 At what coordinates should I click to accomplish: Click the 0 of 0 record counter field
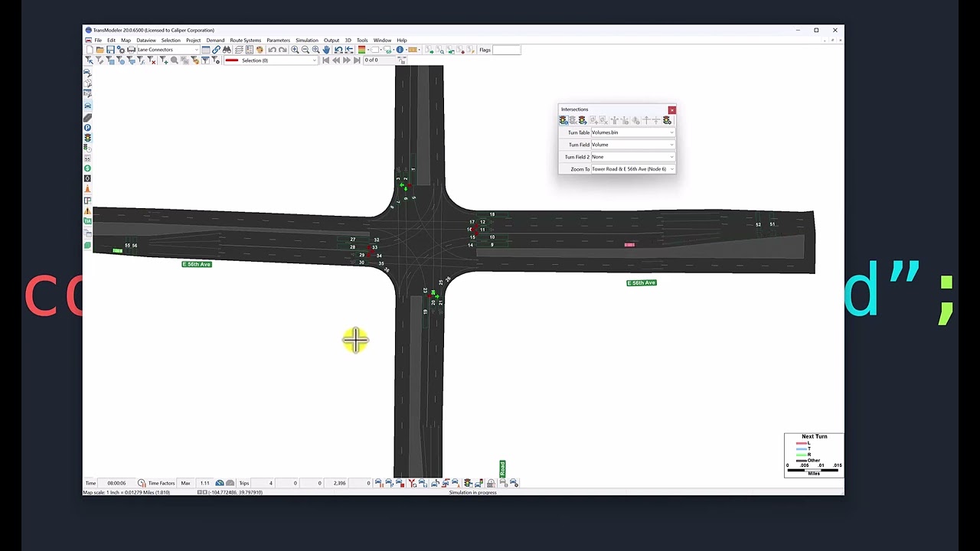coord(379,60)
